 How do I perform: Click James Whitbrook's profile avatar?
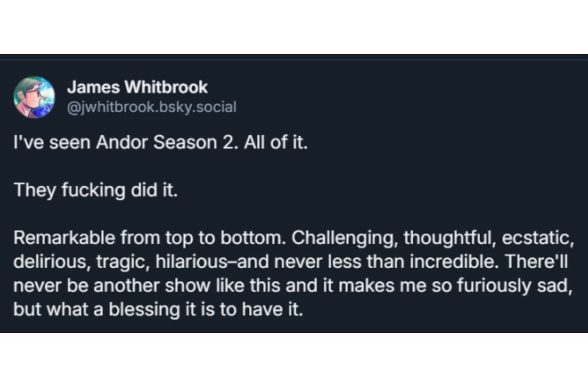(x=34, y=97)
